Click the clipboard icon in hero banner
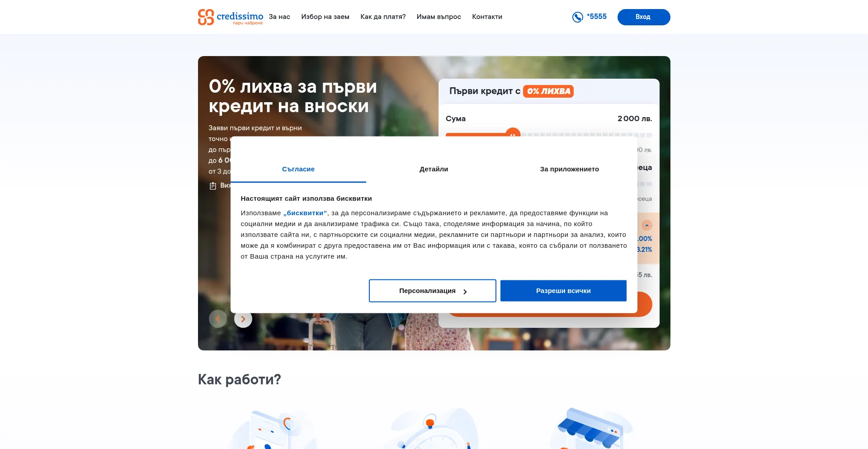Image resolution: width=868 pixels, height=449 pixels. pyautogui.click(x=213, y=186)
